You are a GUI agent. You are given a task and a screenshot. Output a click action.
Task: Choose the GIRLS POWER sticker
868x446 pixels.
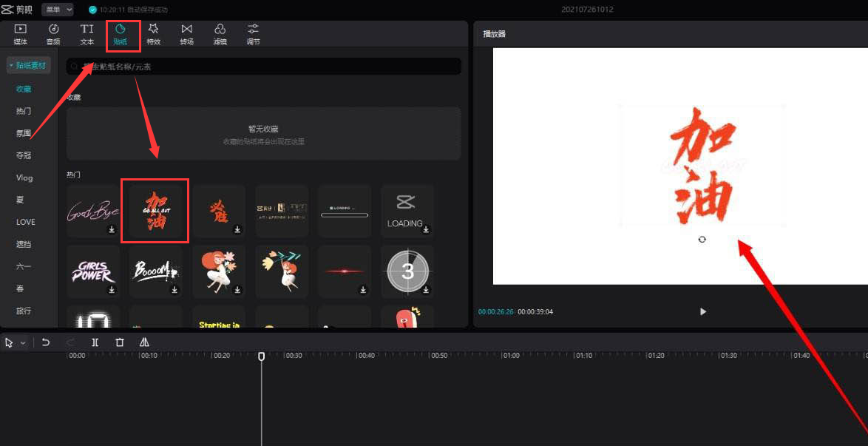(93, 271)
